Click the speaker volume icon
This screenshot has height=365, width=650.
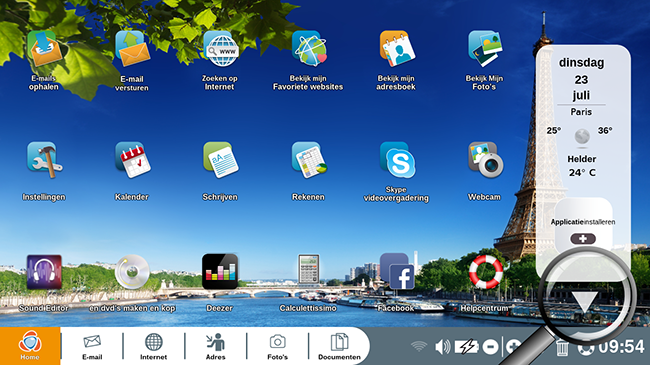pos(443,346)
